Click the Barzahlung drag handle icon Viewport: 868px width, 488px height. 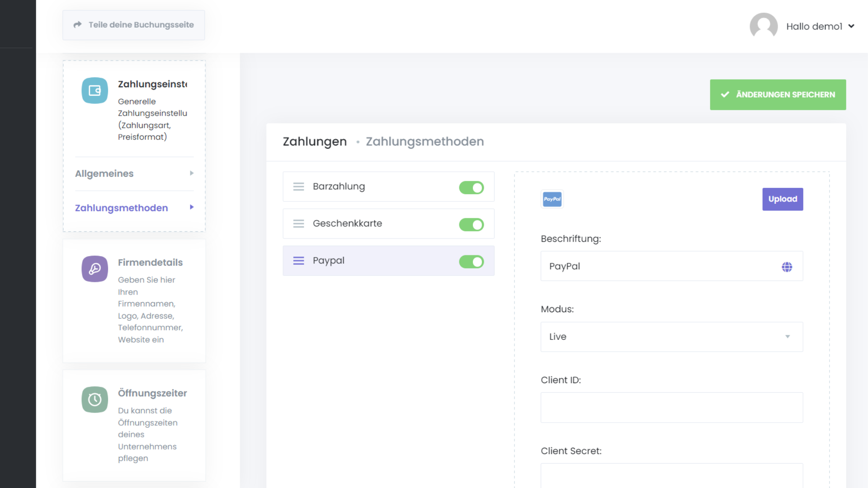tap(298, 187)
